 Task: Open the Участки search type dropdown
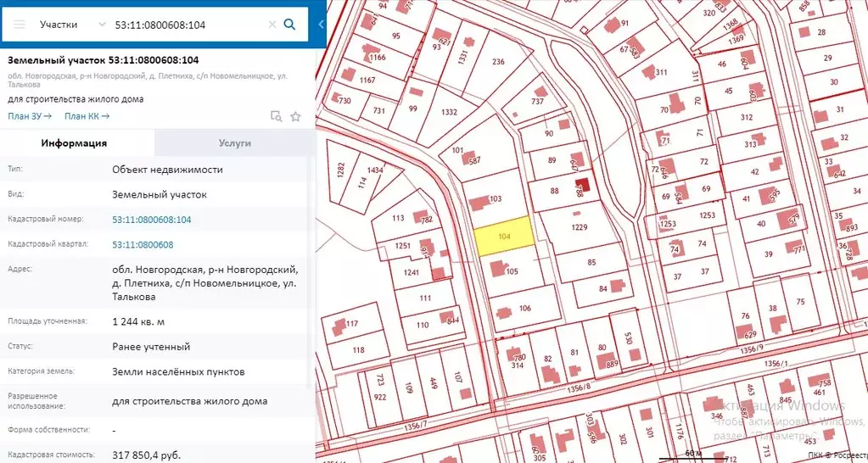[x=72, y=25]
